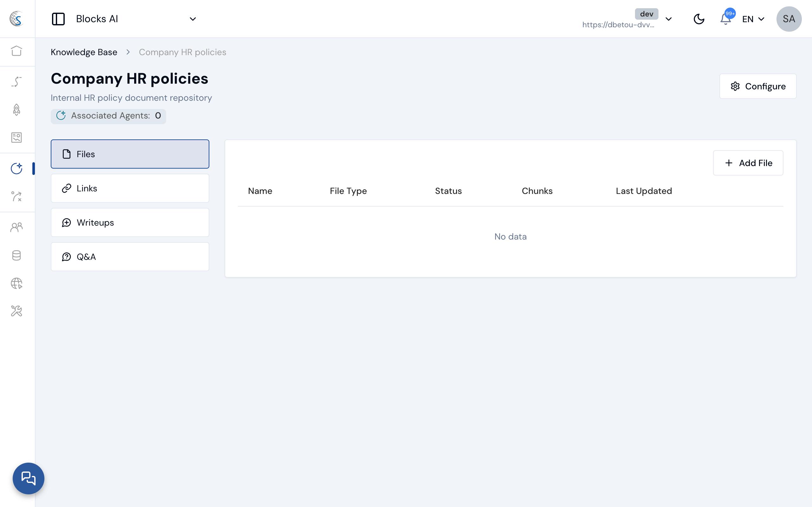Open the database sidebar icon
Viewport: 812px width, 507px height.
[x=16, y=255]
